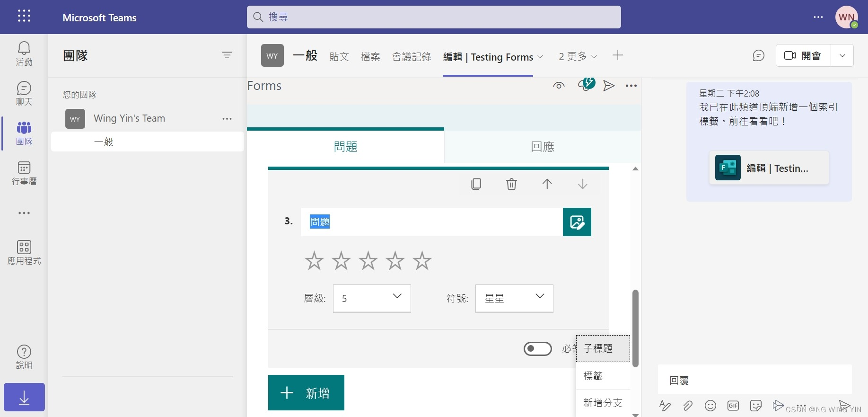Switch to the 檔案 files tab
This screenshot has width=868, height=417.
(370, 57)
